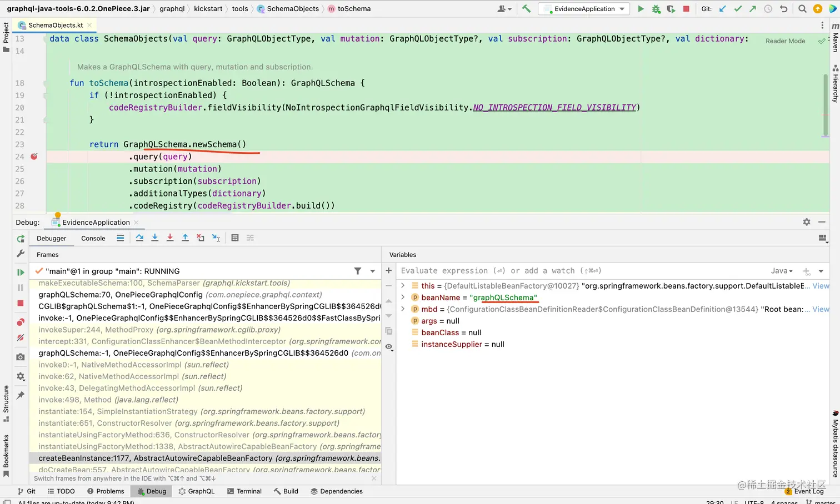Click the Build project hammer icon
The height and width of the screenshot is (504, 840).
(x=526, y=9)
